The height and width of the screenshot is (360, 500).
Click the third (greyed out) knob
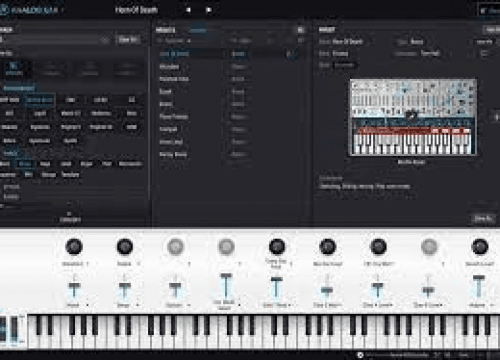[175, 247]
